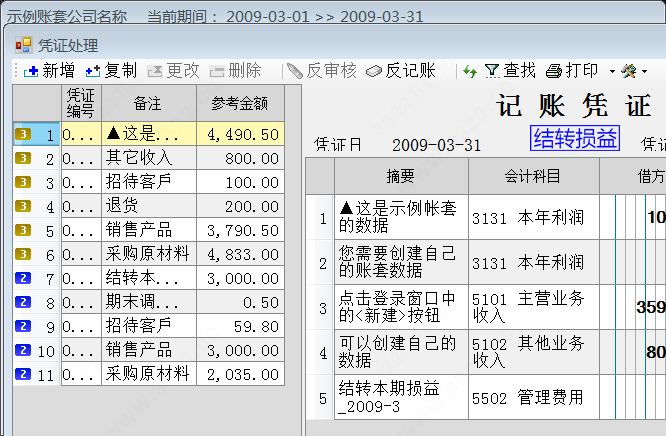Select 销售产品 row 10 with 3,000.00

149,350
